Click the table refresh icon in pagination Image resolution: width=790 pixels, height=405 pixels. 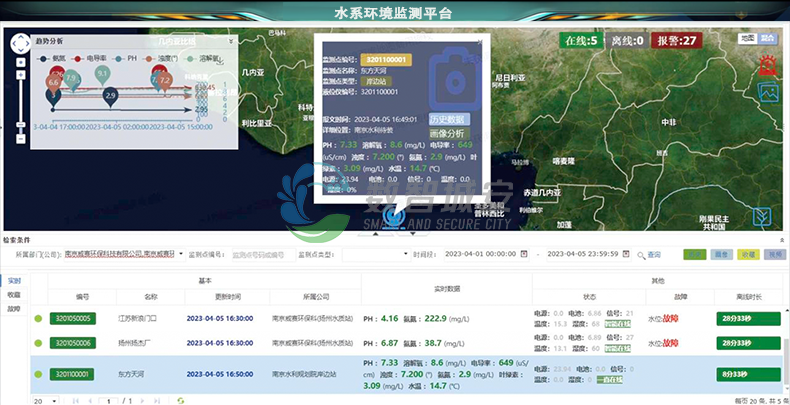[181, 400]
